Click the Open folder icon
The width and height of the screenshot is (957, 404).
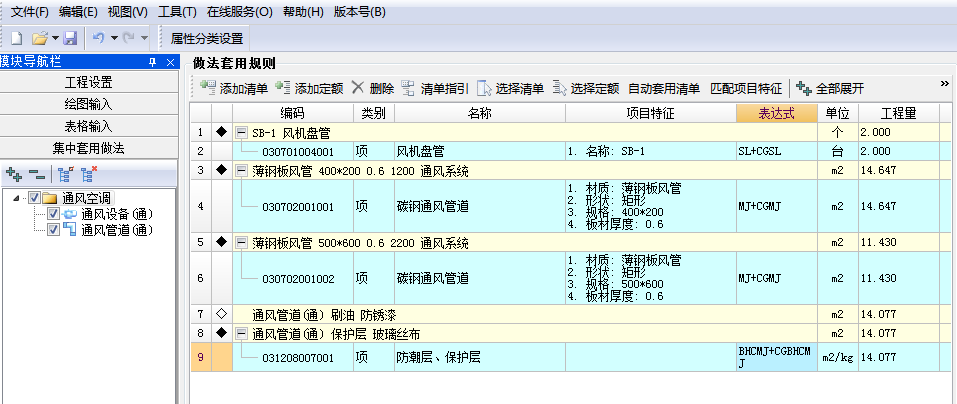[x=40, y=39]
